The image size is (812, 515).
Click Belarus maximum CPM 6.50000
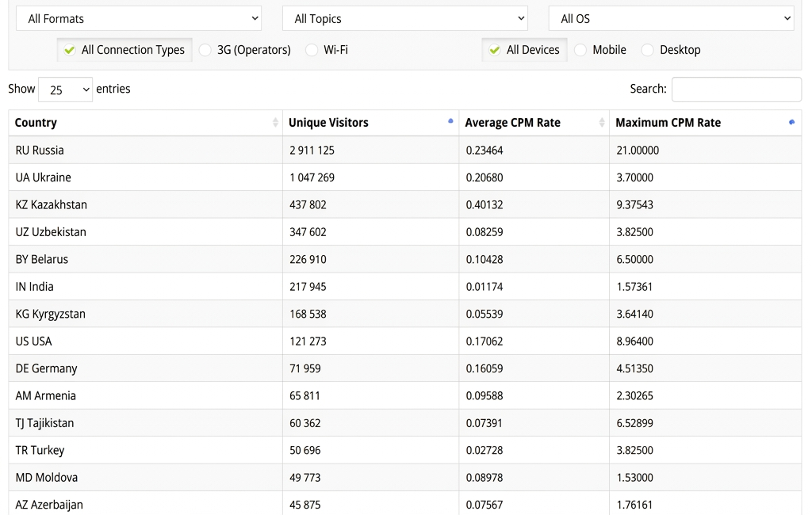coord(635,259)
